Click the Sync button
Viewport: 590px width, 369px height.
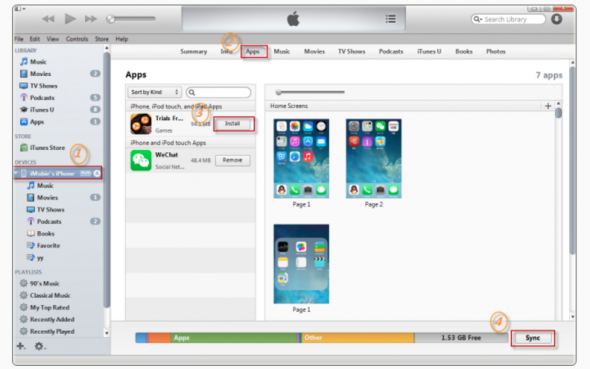click(x=532, y=338)
